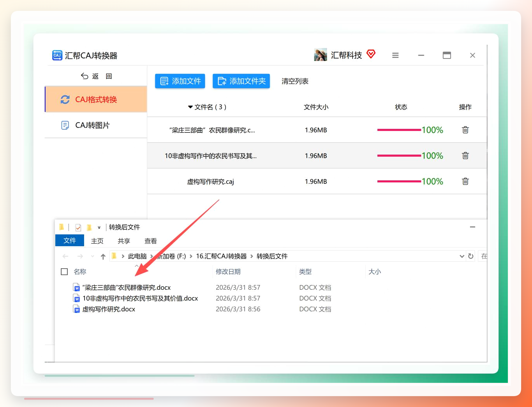Sort by the 名称 column header
The height and width of the screenshot is (407, 532).
[x=80, y=271]
